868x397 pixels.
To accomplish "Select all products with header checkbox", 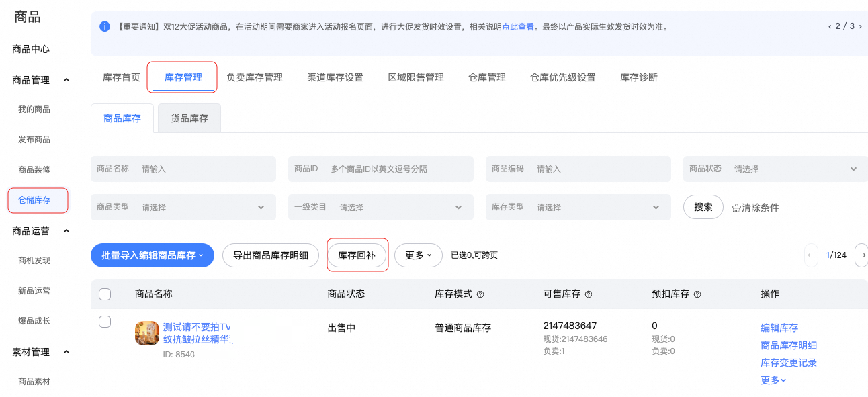I will point(105,294).
